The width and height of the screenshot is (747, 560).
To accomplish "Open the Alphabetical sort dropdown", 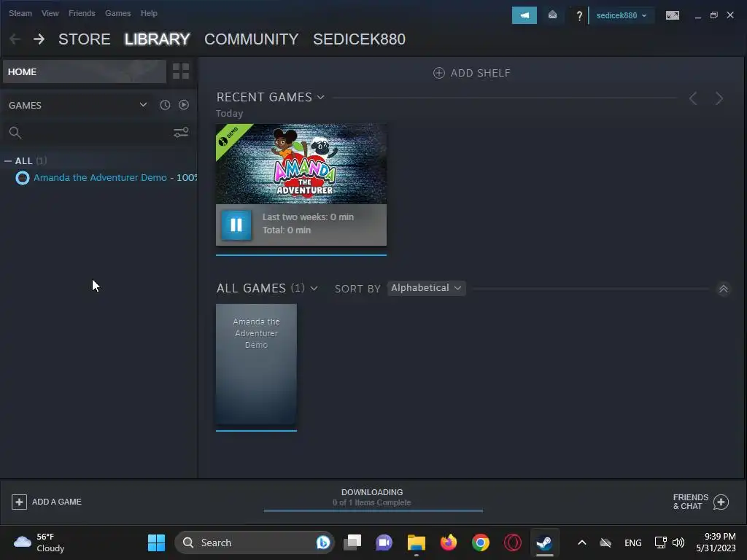I will 426,287.
